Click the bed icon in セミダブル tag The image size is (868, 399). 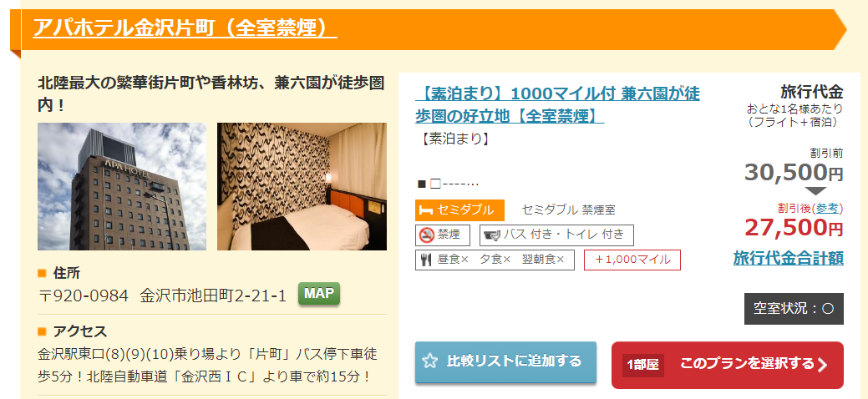point(426,210)
